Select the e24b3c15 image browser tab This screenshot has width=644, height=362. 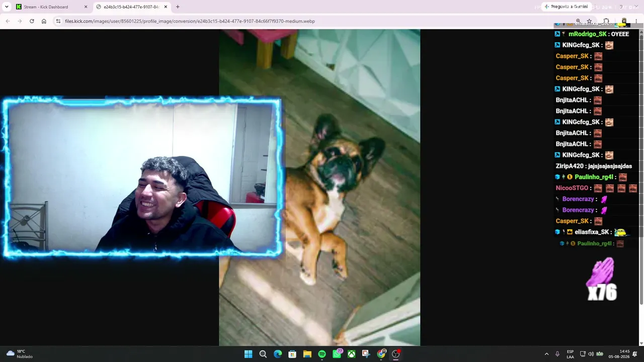coord(132,7)
